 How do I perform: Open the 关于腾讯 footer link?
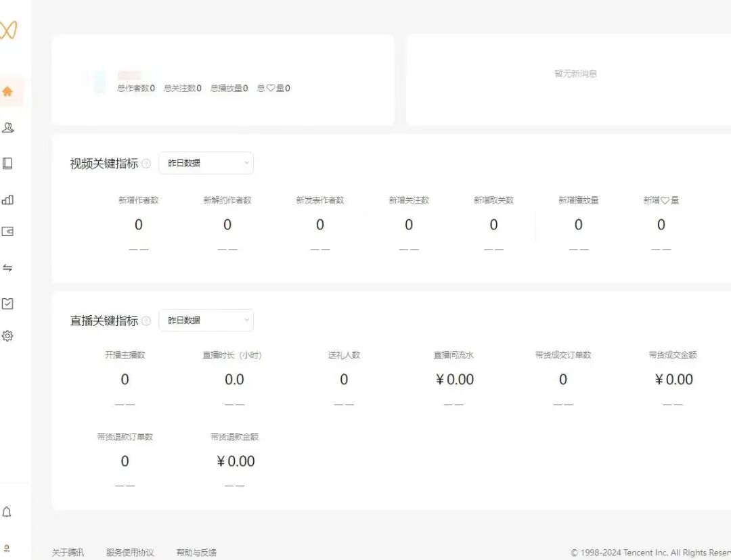pos(68,552)
